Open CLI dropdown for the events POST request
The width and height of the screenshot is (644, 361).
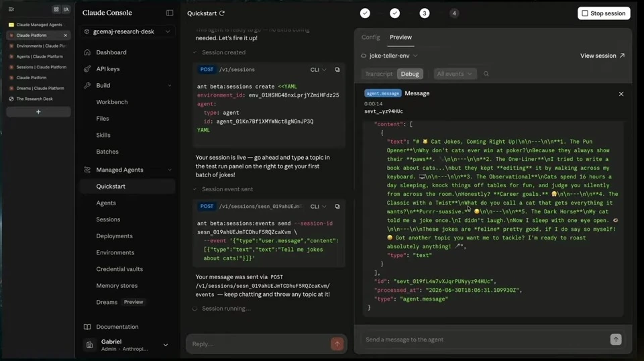318,207
